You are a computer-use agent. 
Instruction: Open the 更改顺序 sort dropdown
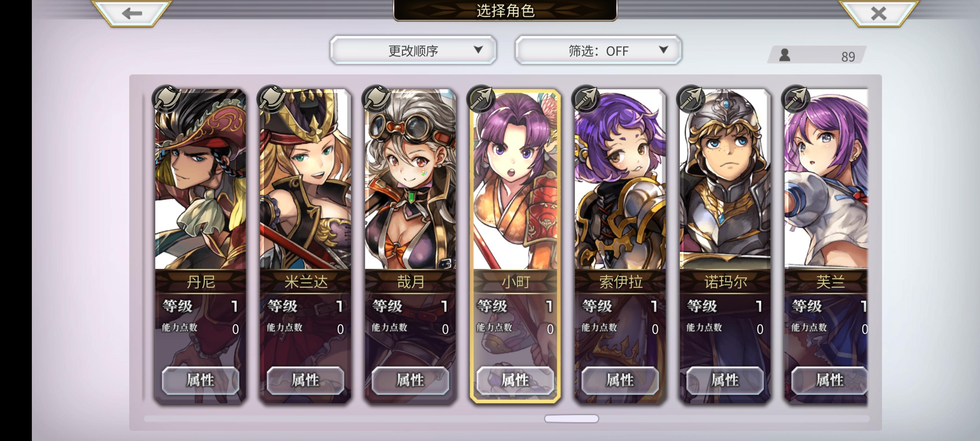pyautogui.click(x=413, y=50)
